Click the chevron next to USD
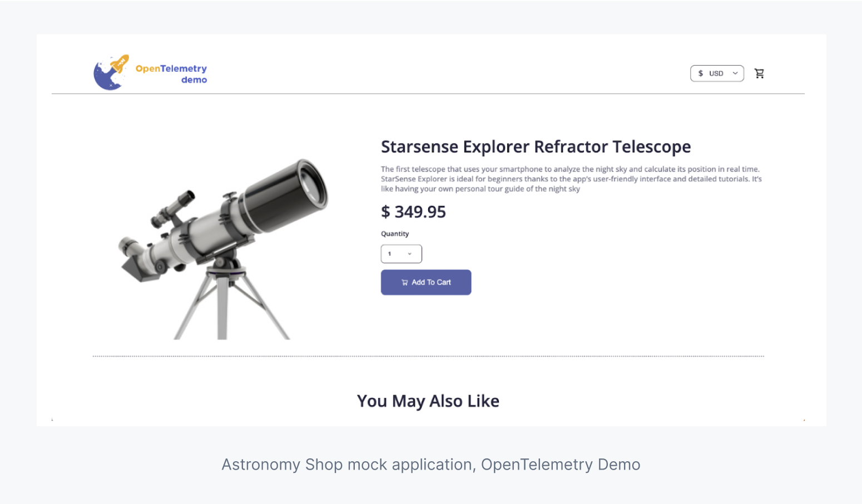The image size is (862, 504). tap(735, 73)
